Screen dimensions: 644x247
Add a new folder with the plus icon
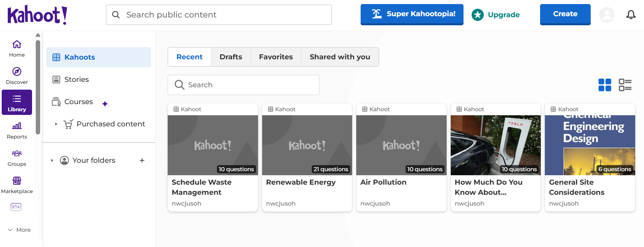point(142,160)
